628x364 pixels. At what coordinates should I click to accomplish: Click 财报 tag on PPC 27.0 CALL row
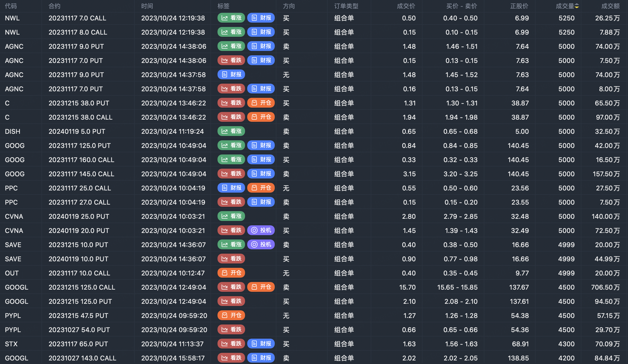[x=261, y=202]
